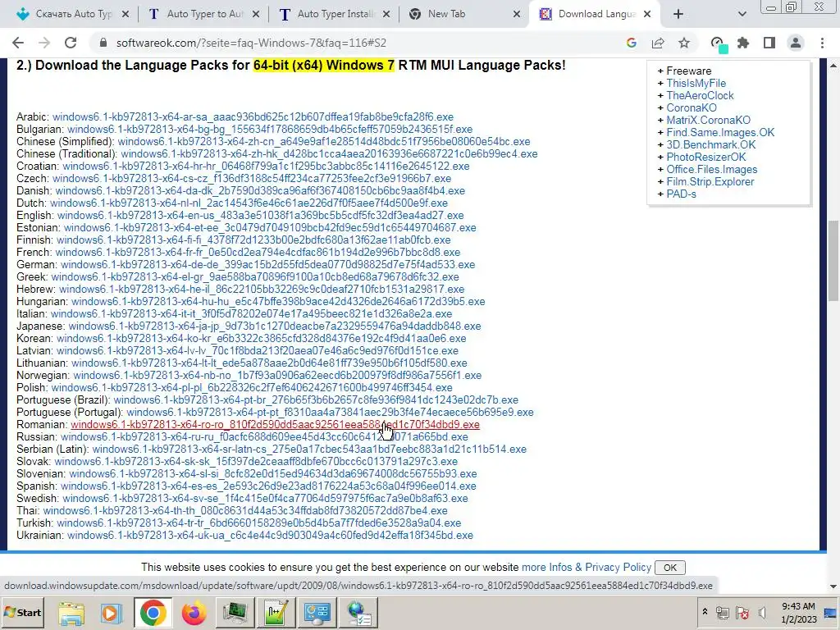
Task: Reload the softwareok page
Action: tap(71, 43)
